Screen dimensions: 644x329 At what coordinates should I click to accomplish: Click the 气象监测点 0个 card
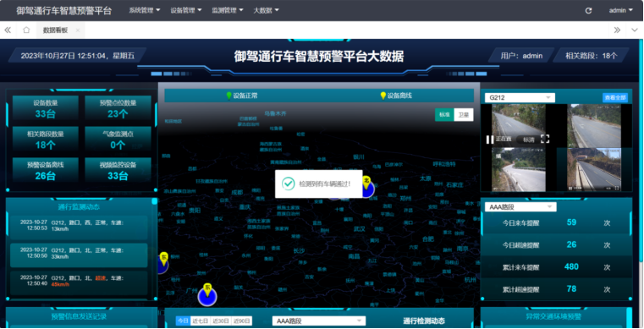(118, 140)
